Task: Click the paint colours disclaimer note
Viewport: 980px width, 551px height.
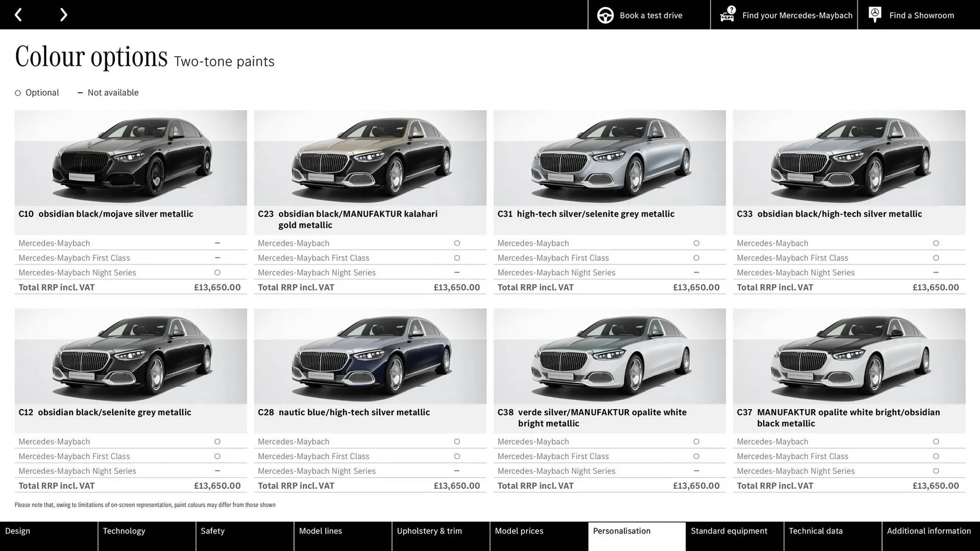Action: pyautogui.click(x=145, y=505)
